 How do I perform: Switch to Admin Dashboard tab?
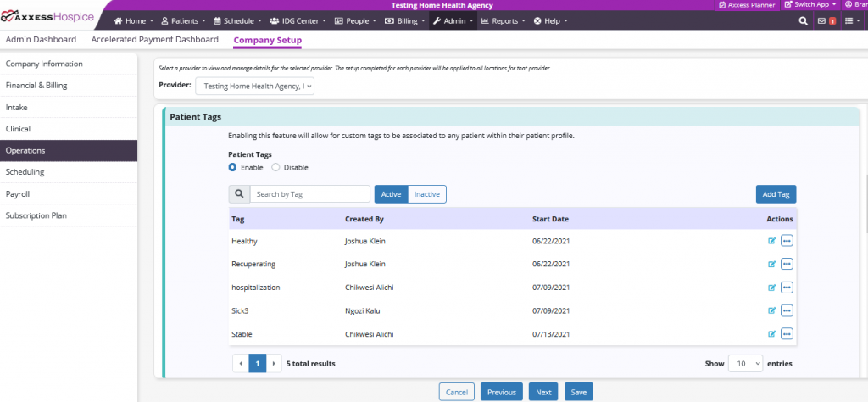41,40
